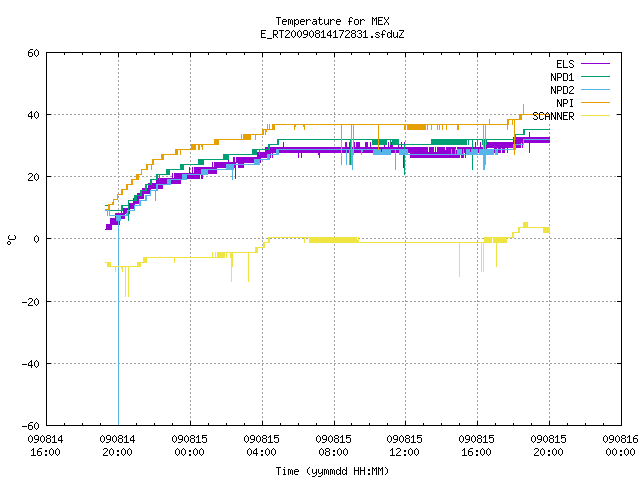
Task: Click the x-axis tick 090815 00:00
Action: [x=189, y=446]
